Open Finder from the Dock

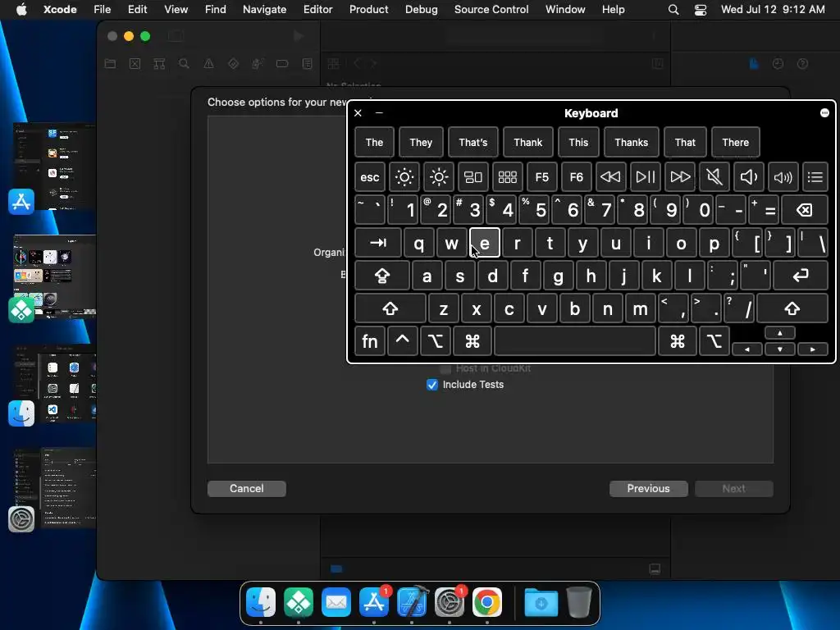261,602
